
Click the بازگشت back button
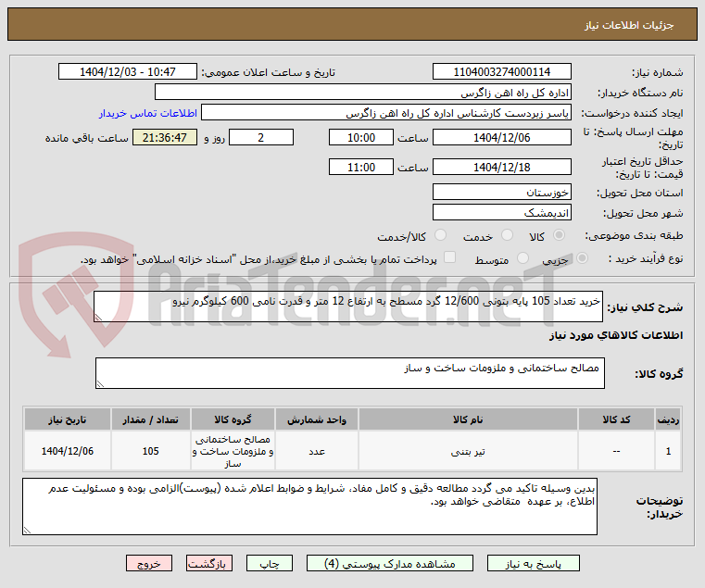209,563
